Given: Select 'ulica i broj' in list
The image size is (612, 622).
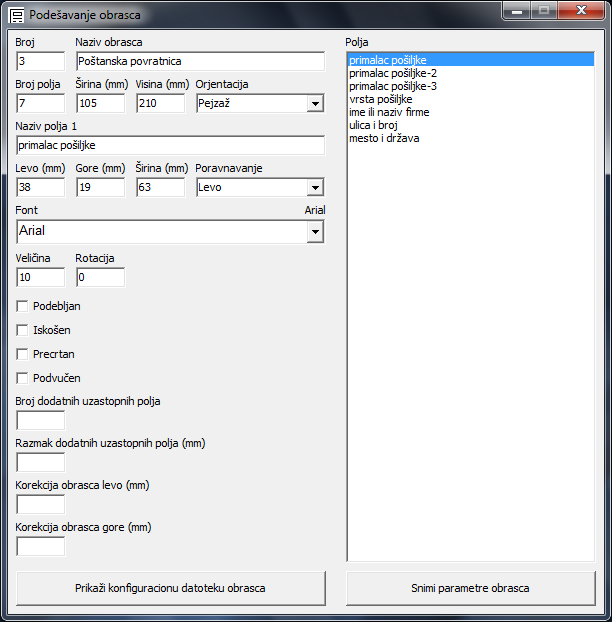Looking at the screenshot, I should coord(375,125).
